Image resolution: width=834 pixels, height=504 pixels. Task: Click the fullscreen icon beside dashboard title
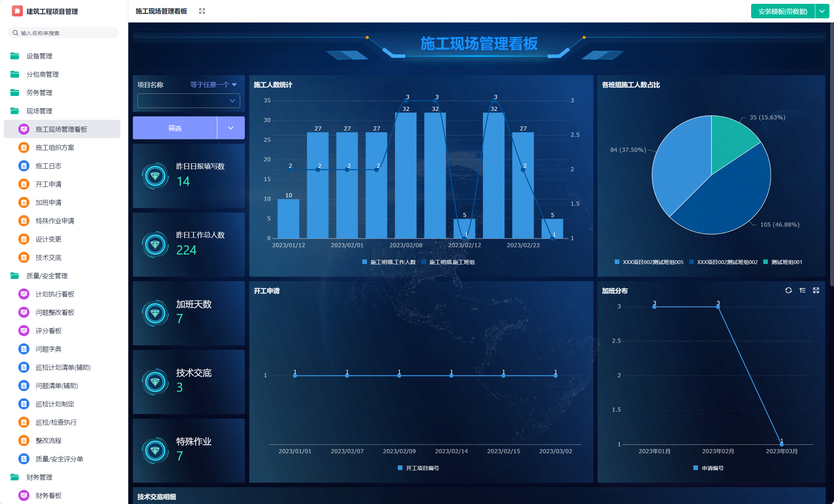202,11
